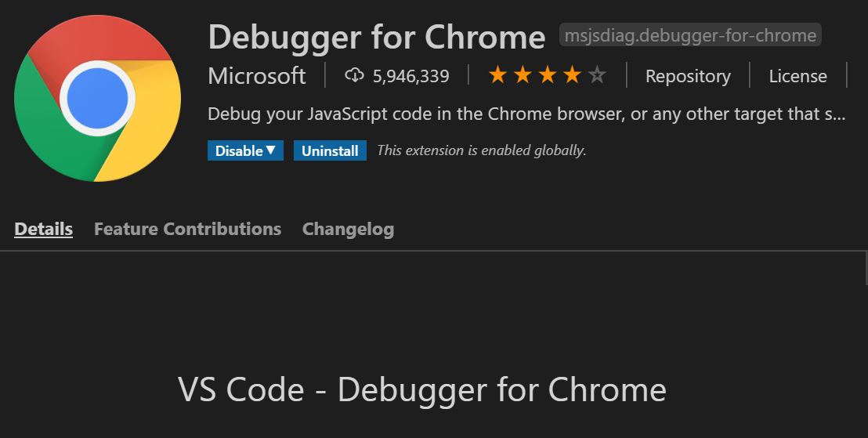Click the cloud download count icon

pyautogui.click(x=354, y=75)
